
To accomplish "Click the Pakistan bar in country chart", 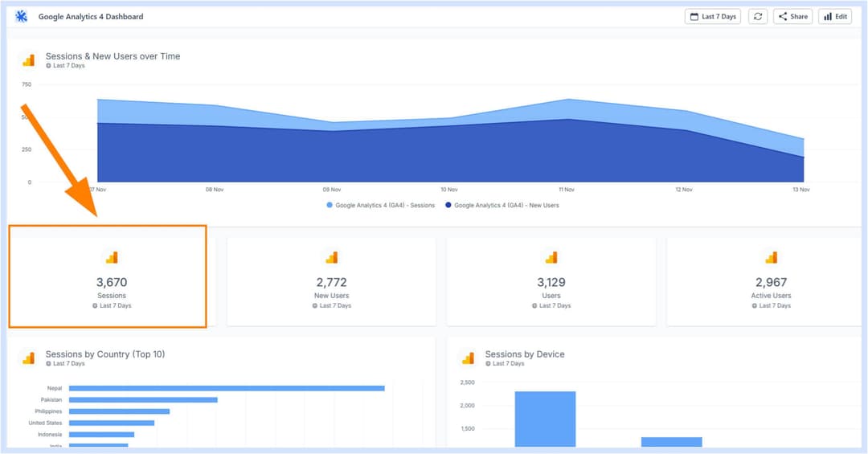I will [143, 399].
